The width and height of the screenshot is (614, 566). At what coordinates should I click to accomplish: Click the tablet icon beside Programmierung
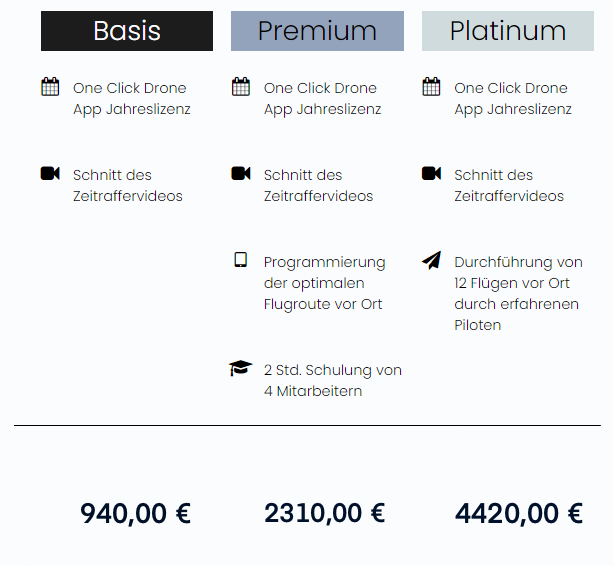coord(240,260)
